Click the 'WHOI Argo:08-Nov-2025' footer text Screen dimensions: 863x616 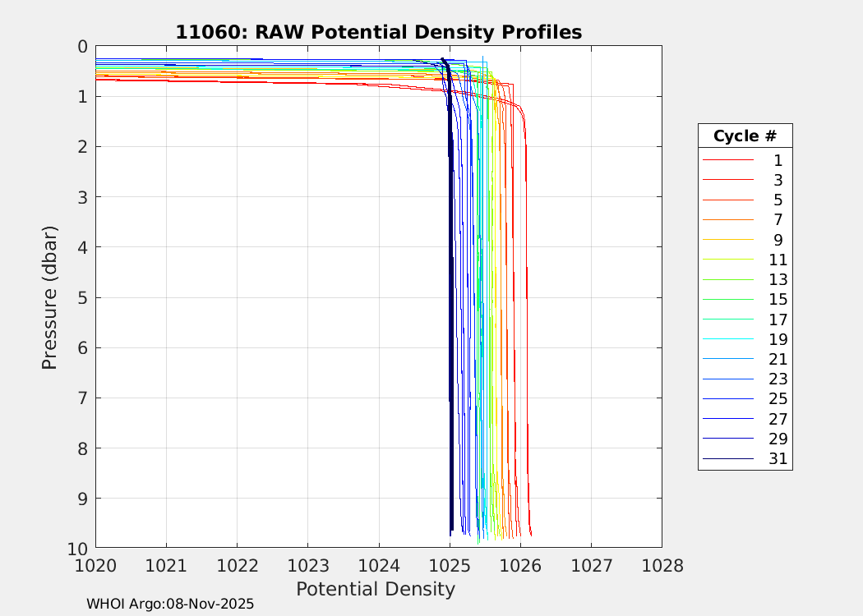pyautogui.click(x=170, y=604)
